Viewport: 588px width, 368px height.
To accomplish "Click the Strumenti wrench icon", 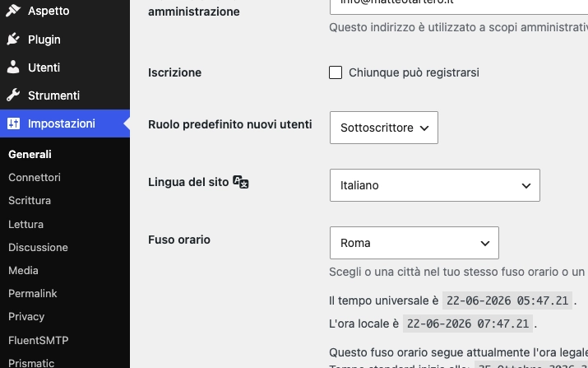I will (13, 95).
